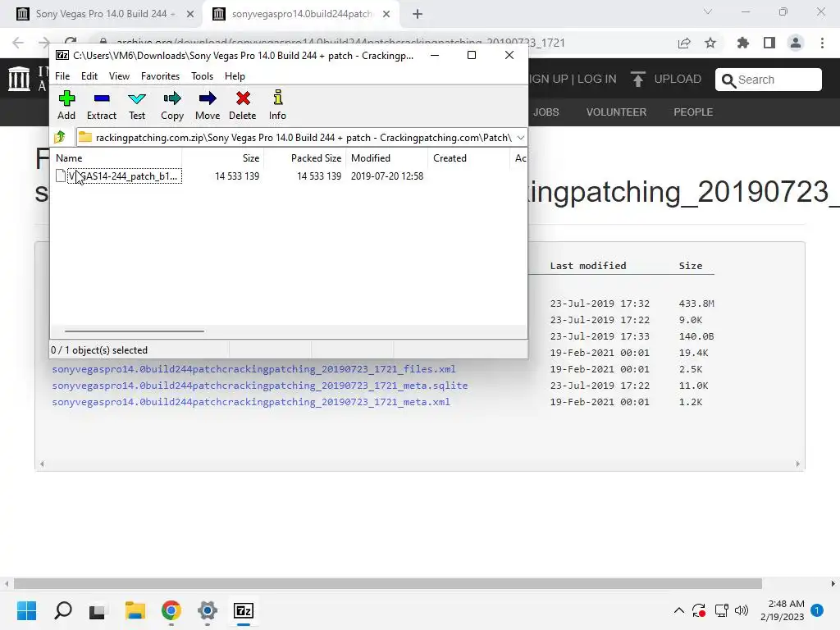Open Settings gear on taskbar
The image size is (840, 630).
click(x=208, y=610)
